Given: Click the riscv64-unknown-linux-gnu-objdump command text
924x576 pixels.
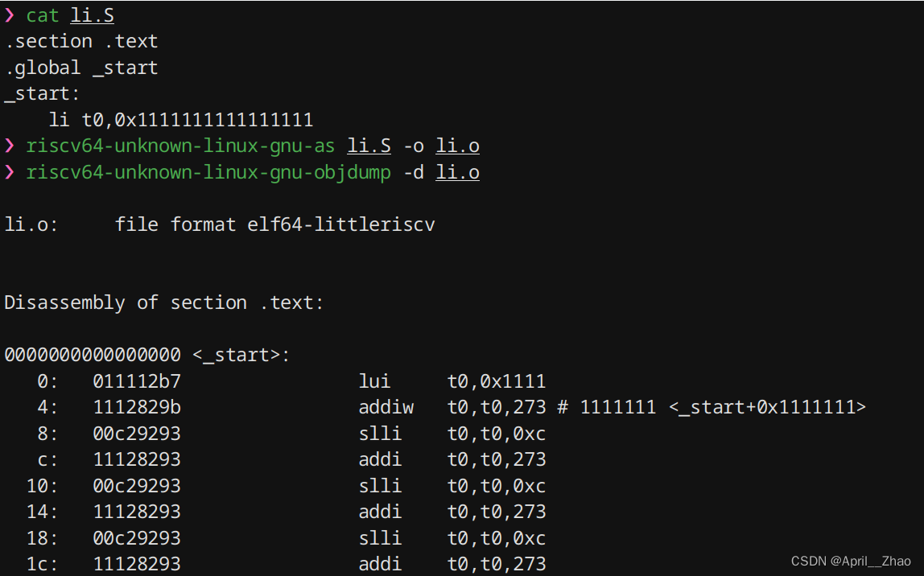Looking at the screenshot, I should pos(208,172).
